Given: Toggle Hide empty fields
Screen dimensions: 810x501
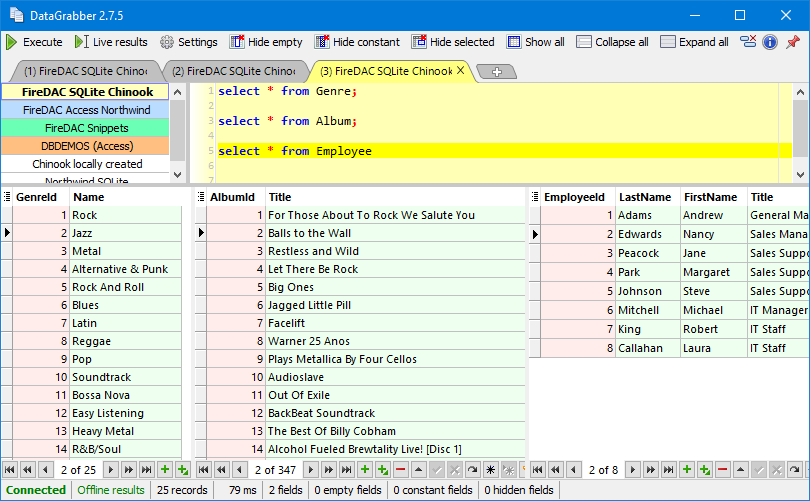Looking at the screenshot, I should tap(266, 42).
